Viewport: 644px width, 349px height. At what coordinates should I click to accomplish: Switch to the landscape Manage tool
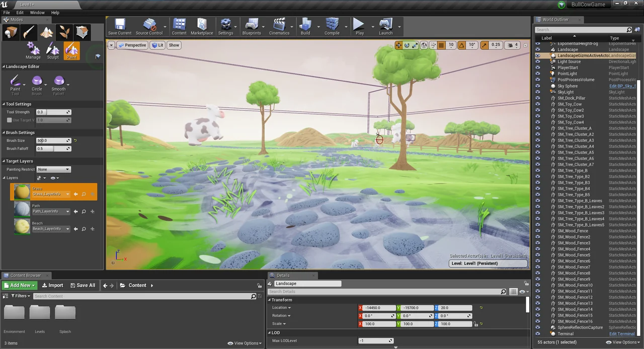[33, 51]
